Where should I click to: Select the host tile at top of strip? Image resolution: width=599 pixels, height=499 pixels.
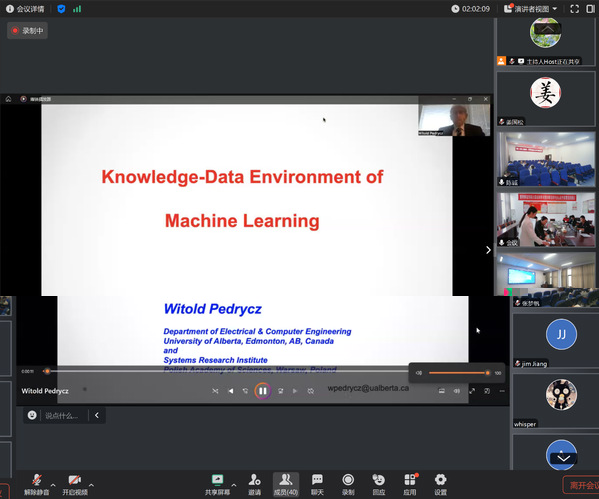(x=546, y=42)
